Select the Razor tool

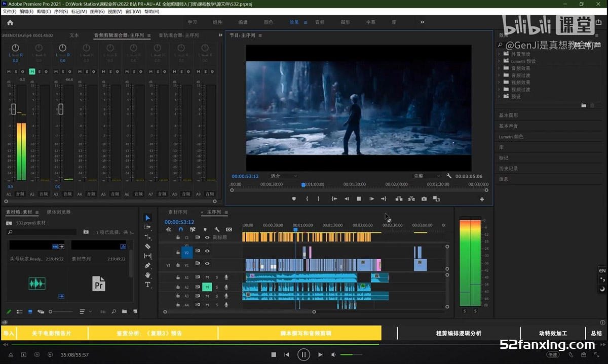tap(148, 246)
